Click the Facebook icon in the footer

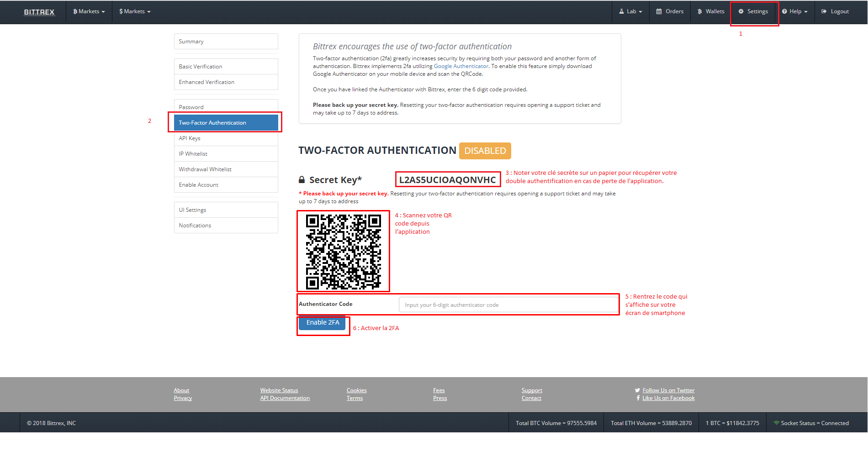[638, 398]
